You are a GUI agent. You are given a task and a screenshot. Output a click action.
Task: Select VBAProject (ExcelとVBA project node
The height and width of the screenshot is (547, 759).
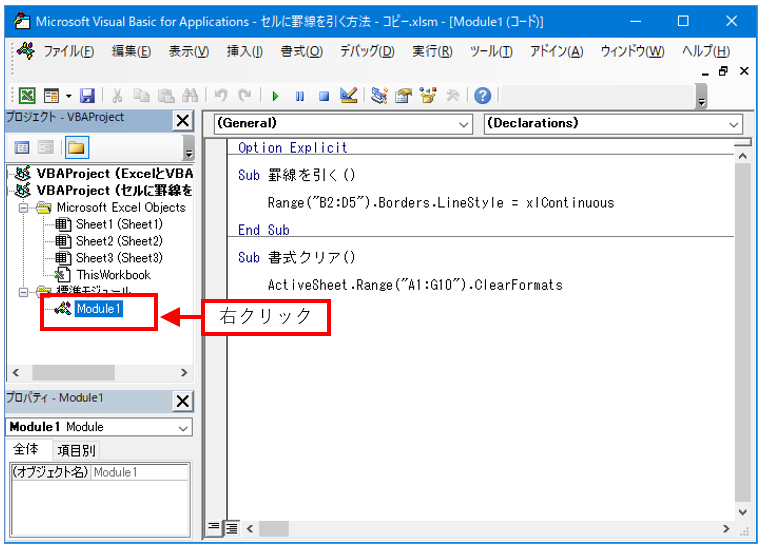coord(115,173)
